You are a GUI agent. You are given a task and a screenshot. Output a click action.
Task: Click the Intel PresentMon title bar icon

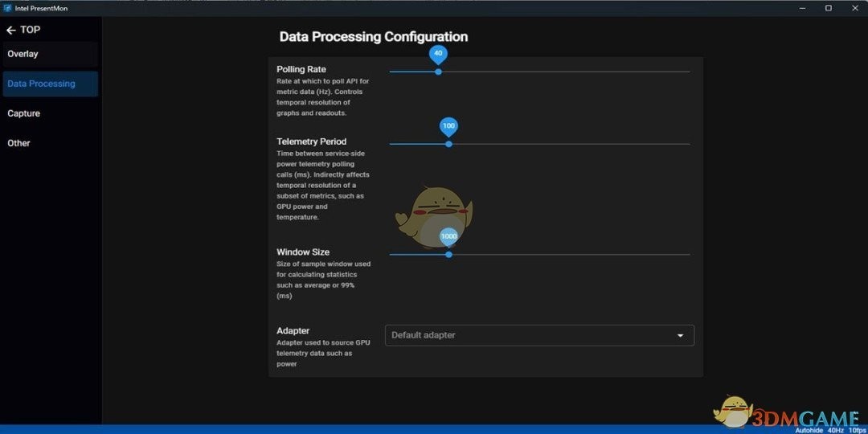[7, 8]
